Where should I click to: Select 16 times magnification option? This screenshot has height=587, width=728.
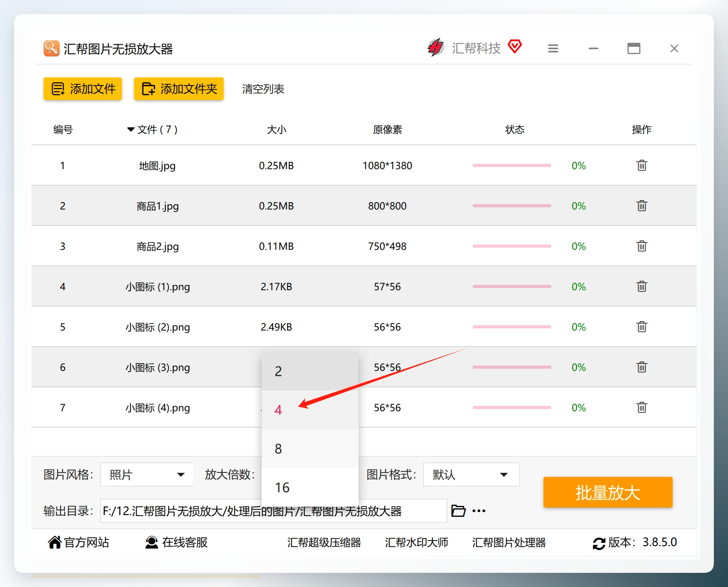click(x=310, y=487)
